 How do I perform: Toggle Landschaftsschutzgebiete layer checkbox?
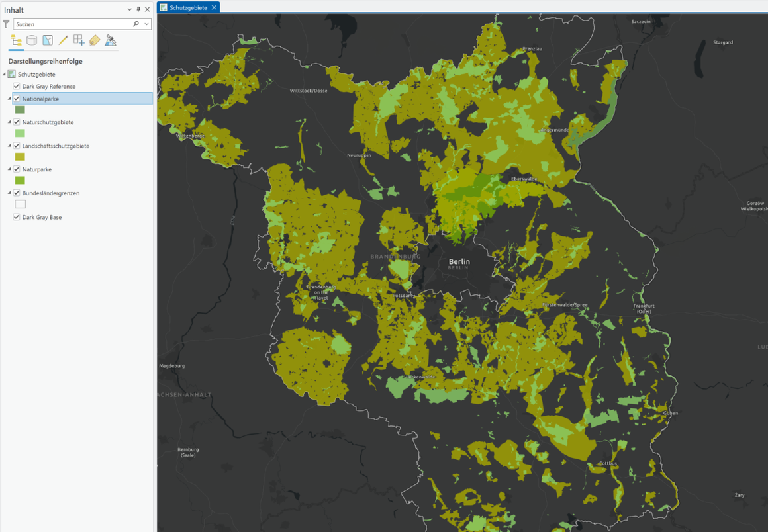tap(17, 146)
